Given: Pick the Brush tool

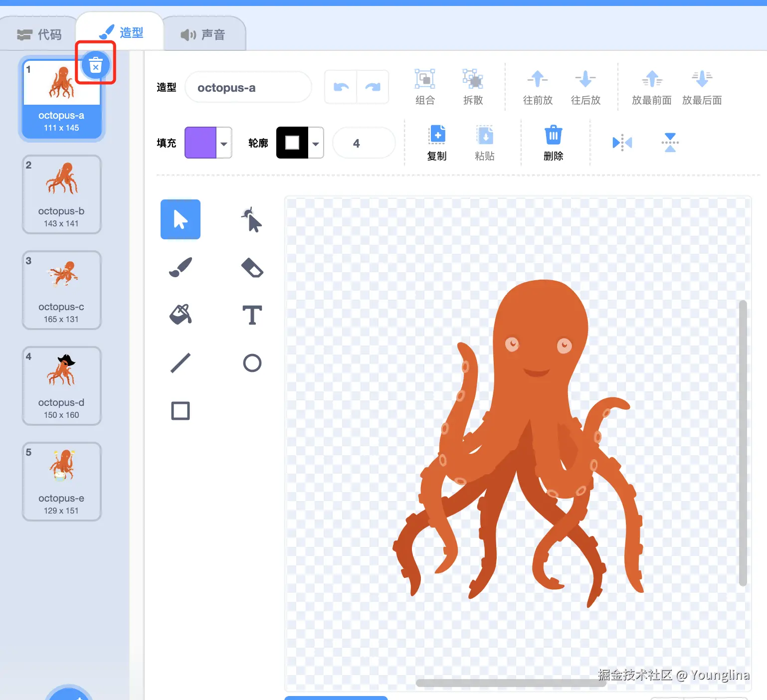Looking at the screenshot, I should pyautogui.click(x=181, y=267).
